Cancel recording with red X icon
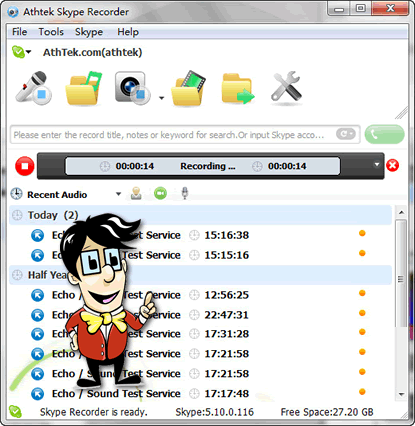The image size is (415, 426). tap(393, 165)
